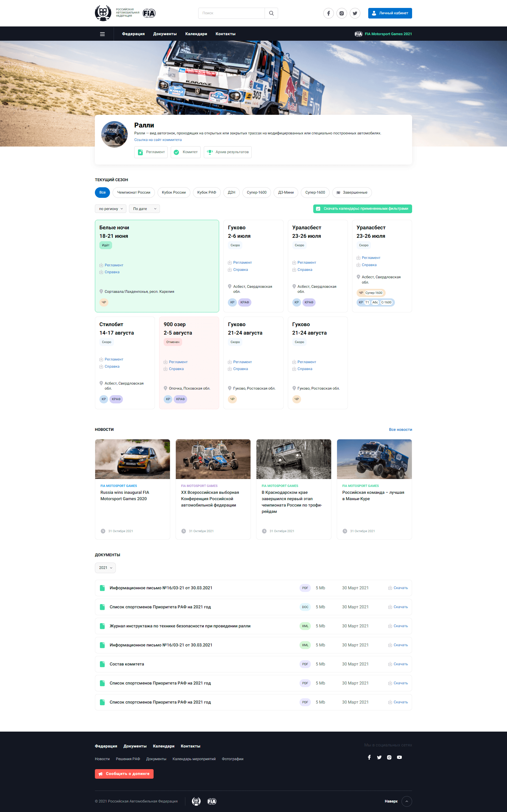
Task: Open footer Решения РАФ link
Action: 128,759
